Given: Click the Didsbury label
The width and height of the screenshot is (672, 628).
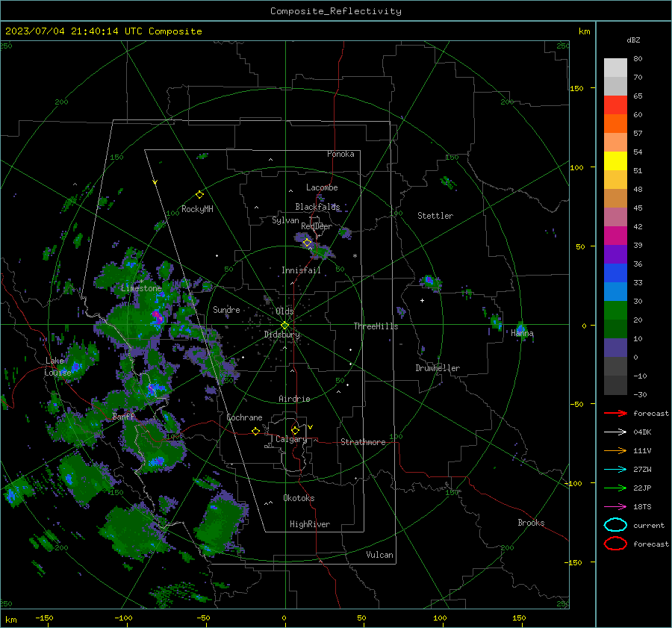Looking at the screenshot, I should coord(282,335).
